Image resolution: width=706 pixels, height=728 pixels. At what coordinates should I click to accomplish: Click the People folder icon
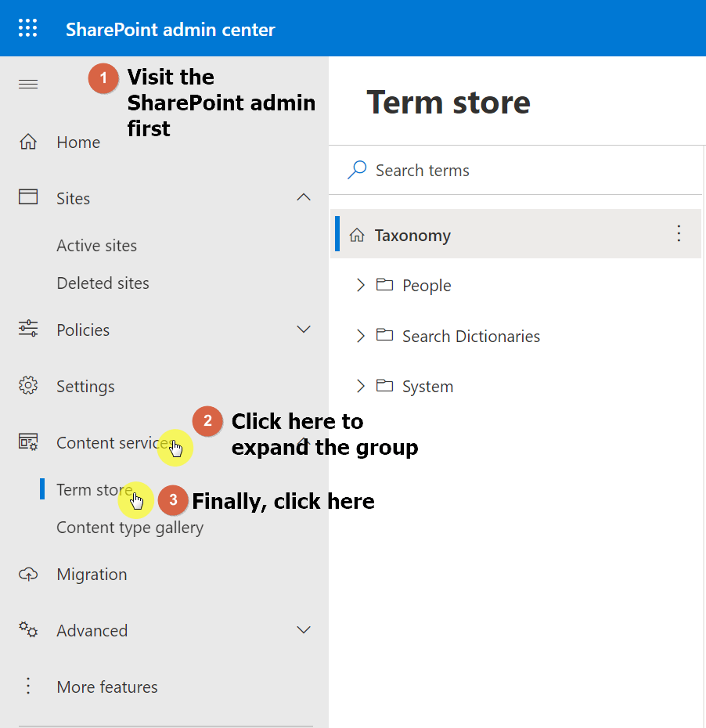384,284
